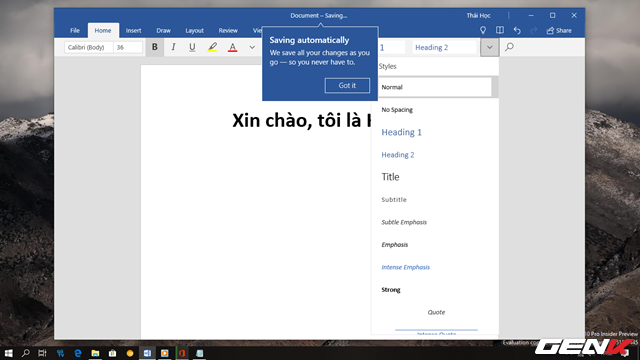Open orange media player taskbar icon
This screenshot has width=640, height=360.
pos(164,353)
